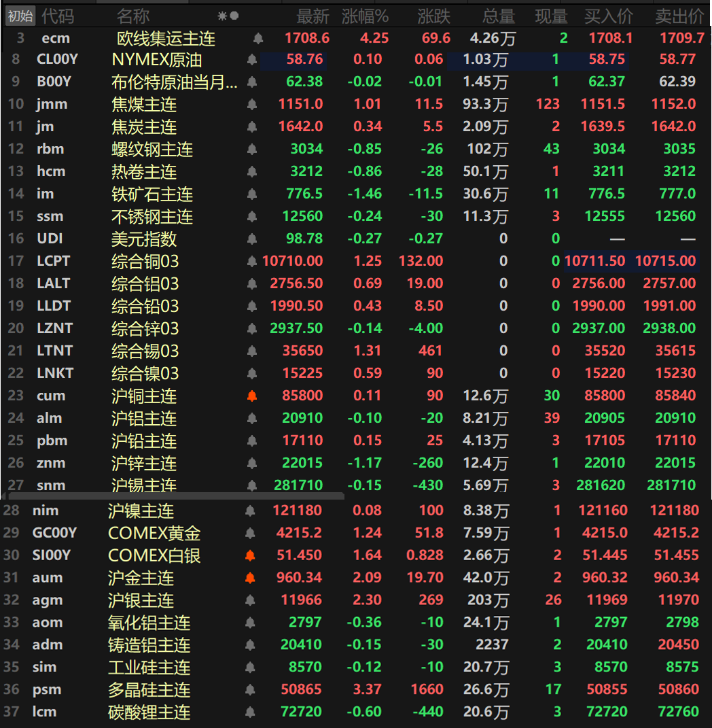This screenshot has height=728, width=712.
Task: Toggle the orange alert bell on COMEX白银
Action: 250,556
